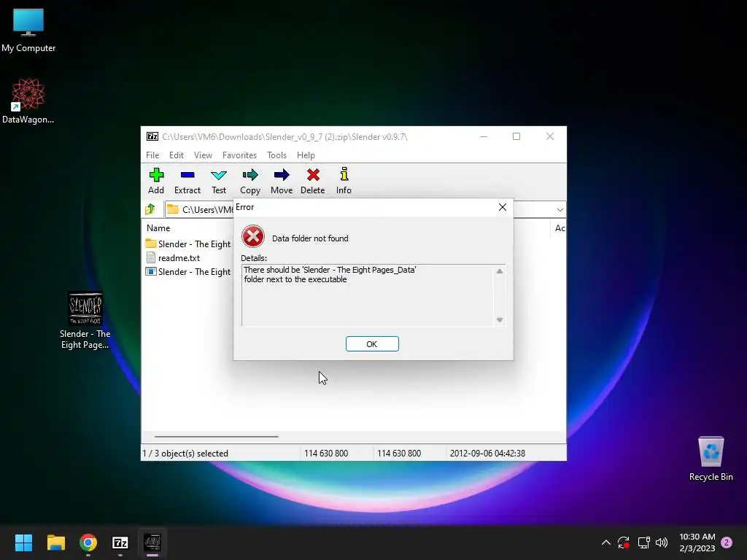Click the Details error message text box
This screenshot has height=560, width=747.
pyautogui.click(x=373, y=295)
